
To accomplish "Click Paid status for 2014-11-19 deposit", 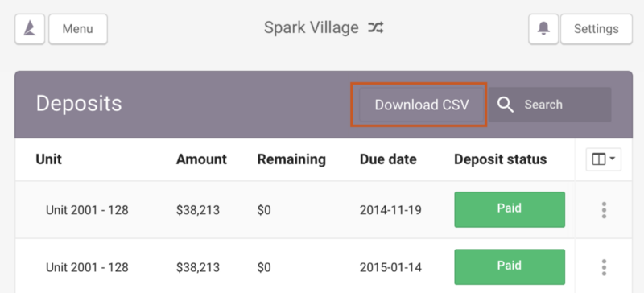I will (x=510, y=209).
